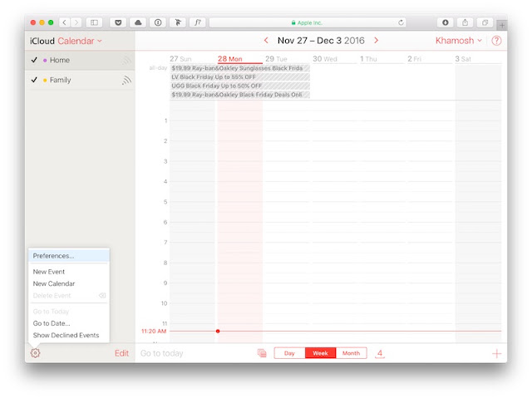Screen dimensions: 532x398
Task: Go to the previous week arrow
Action: 266,41
